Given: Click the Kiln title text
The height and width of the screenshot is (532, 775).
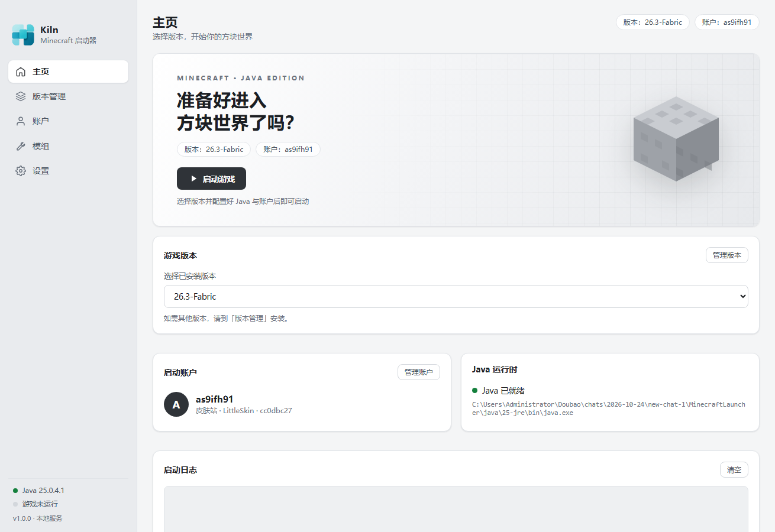Looking at the screenshot, I should tap(49, 30).
